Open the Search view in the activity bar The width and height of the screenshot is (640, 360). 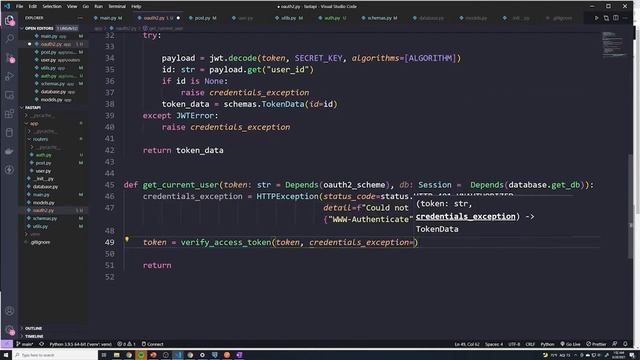(x=9, y=39)
